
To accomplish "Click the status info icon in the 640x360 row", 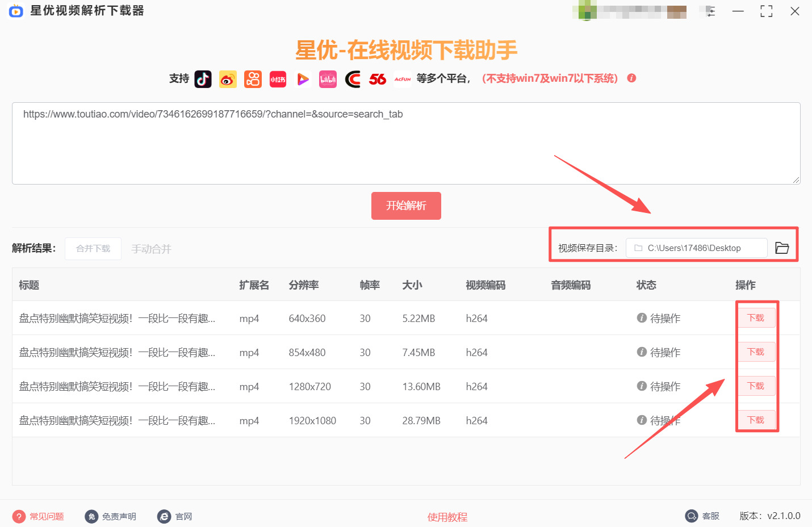I will pyautogui.click(x=642, y=318).
